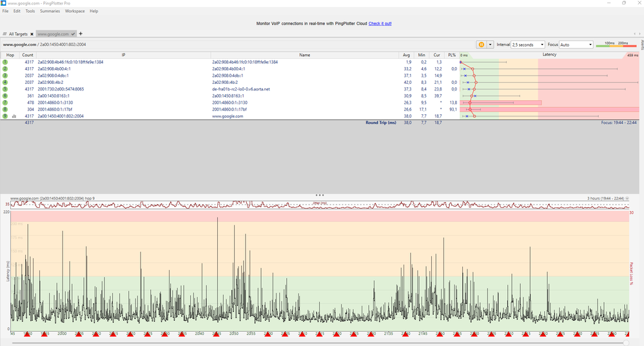This screenshot has height=346, width=644.
Task: Click the Avg column header
Action: click(x=406, y=55)
